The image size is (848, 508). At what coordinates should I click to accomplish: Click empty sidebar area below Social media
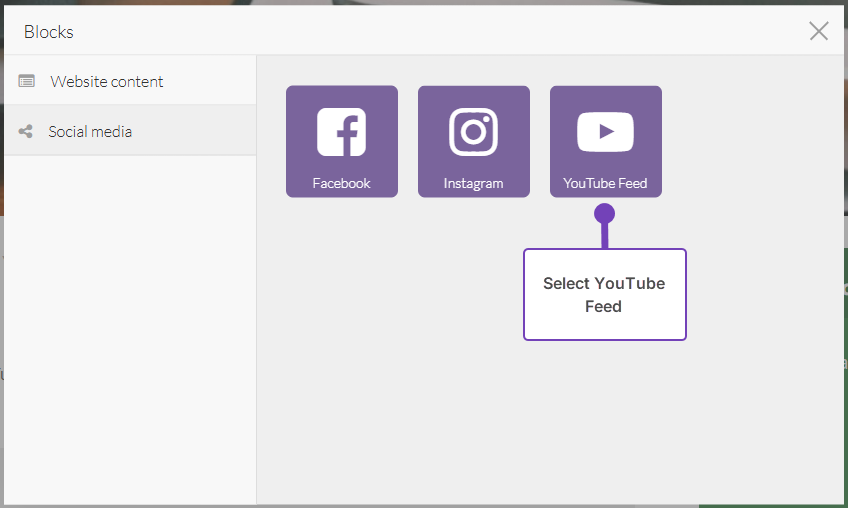(x=128, y=330)
